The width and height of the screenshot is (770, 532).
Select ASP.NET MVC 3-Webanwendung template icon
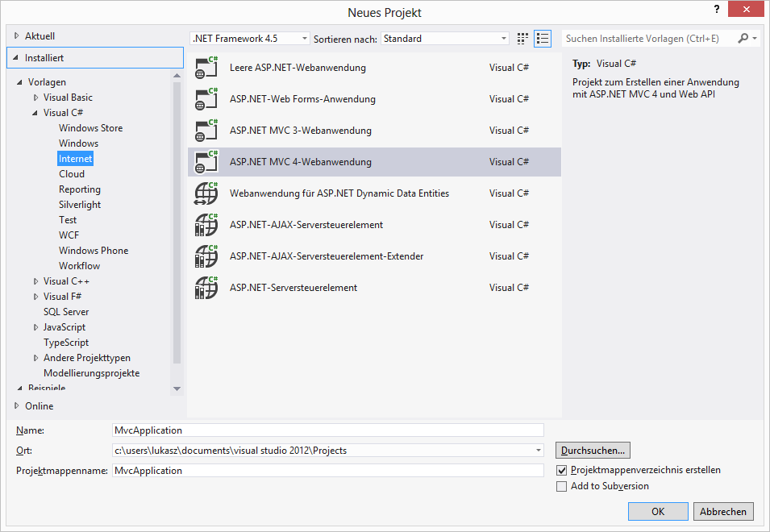[206, 131]
